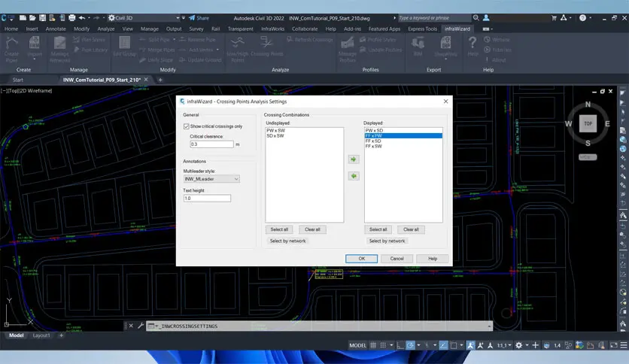Click the Customization menu icon in status bar
This screenshot has height=364, width=629.
coord(624,345)
